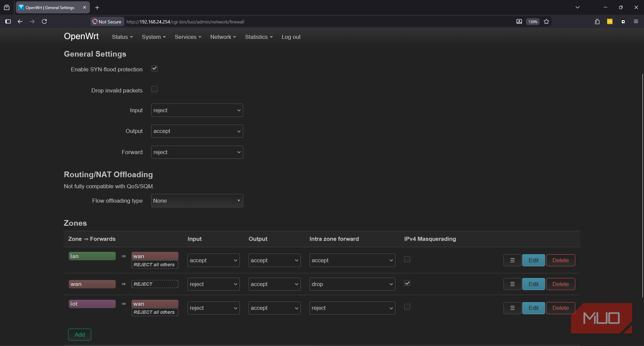This screenshot has width=644, height=346.
Task: Open a new tab with the plus icon
Action: point(97,7)
